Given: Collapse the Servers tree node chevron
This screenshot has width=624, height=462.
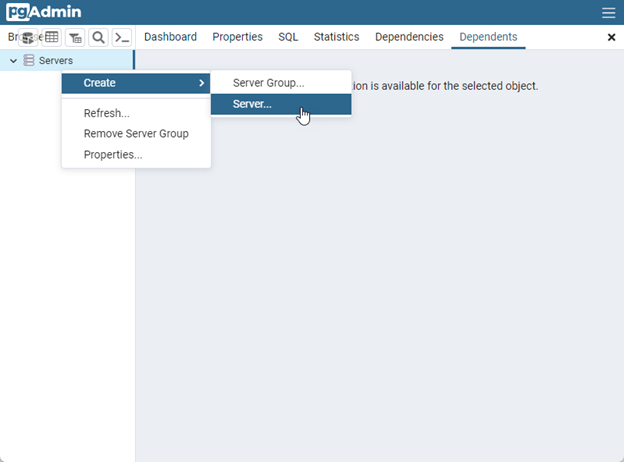Looking at the screenshot, I should pos(13,61).
